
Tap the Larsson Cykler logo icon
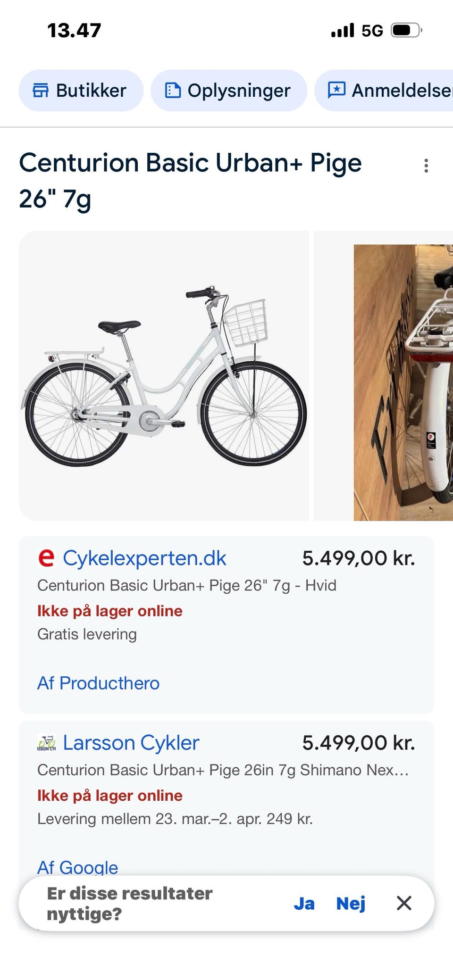coord(46,743)
